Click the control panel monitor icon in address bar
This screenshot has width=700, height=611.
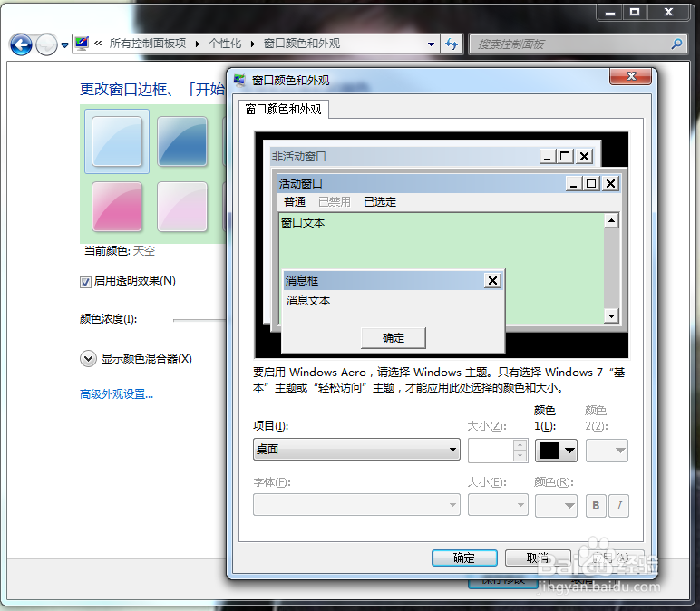82,44
